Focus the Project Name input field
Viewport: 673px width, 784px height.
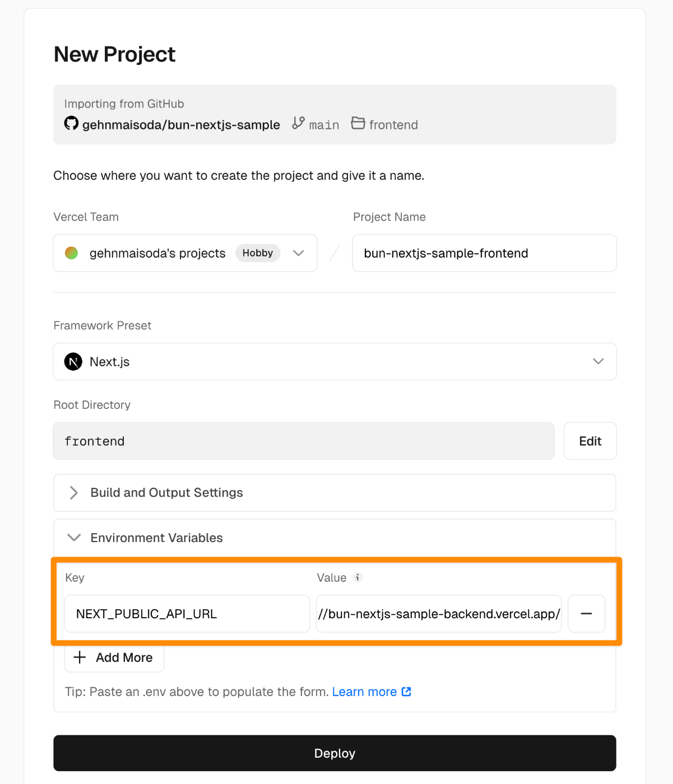(x=484, y=253)
